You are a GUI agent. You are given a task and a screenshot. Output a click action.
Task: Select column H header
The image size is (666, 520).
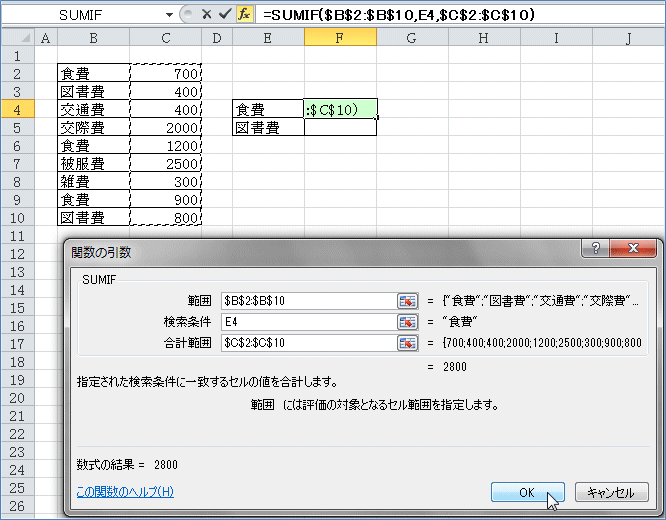click(484, 38)
